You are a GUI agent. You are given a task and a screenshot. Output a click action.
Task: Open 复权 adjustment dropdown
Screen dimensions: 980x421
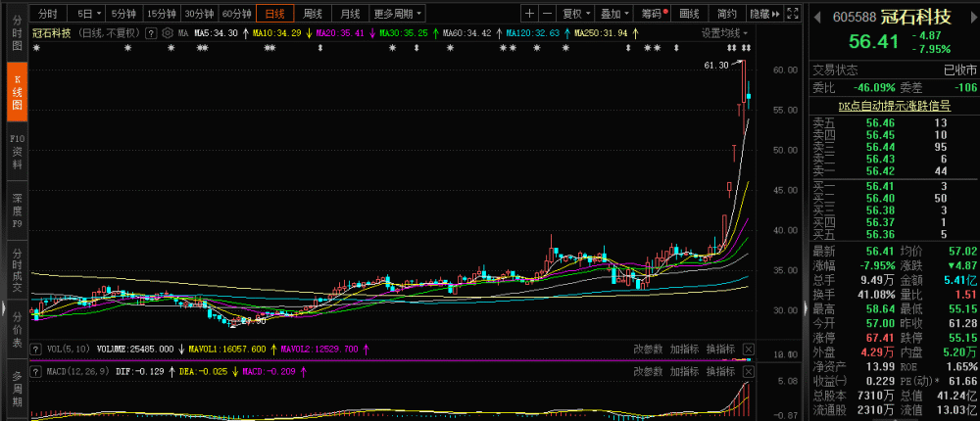click(576, 13)
